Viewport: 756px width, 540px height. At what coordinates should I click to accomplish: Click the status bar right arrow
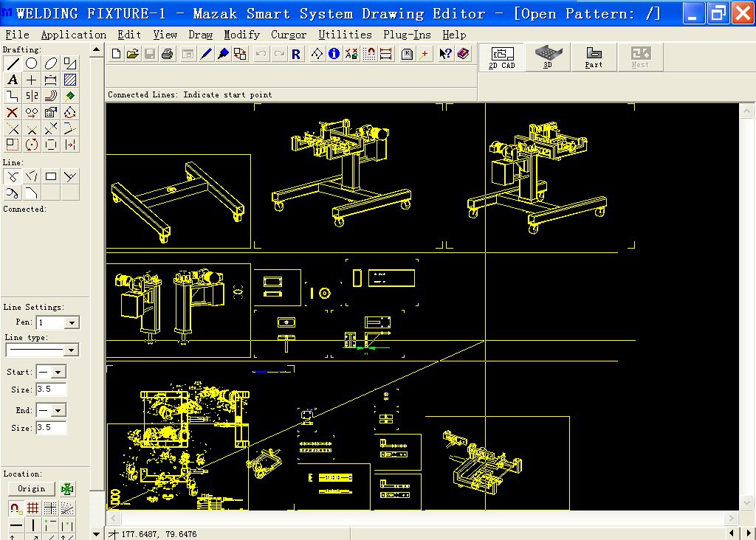[x=749, y=533]
